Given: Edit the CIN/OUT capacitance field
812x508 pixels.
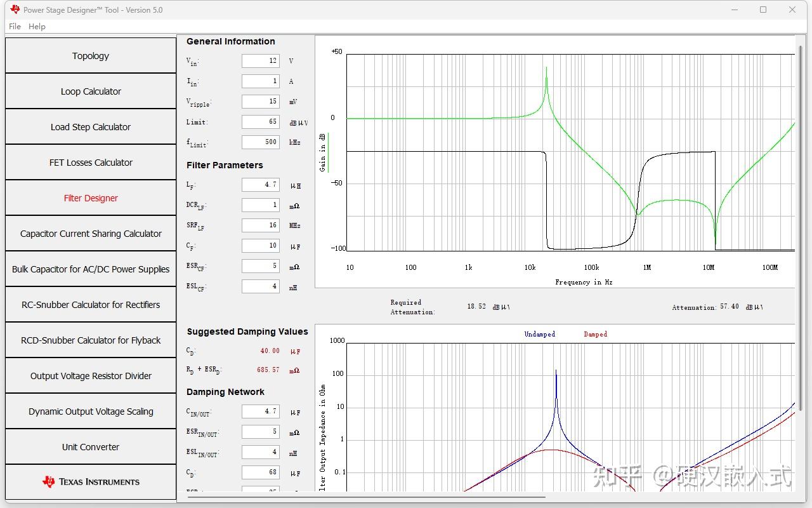Looking at the screenshot, I should click(x=261, y=411).
